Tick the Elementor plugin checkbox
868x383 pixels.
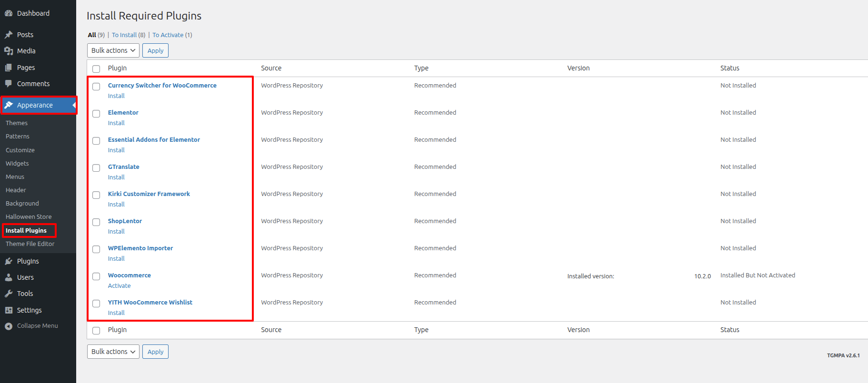tap(96, 114)
